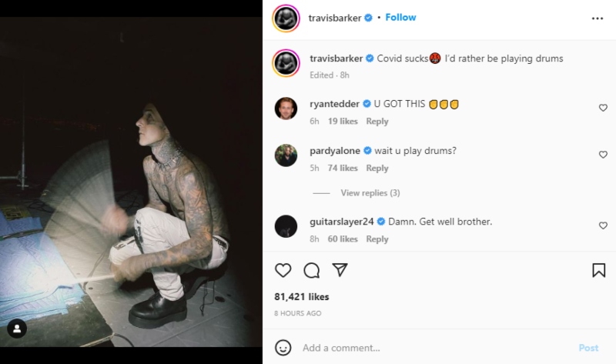This screenshot has width=616, height=364.
Task: Open pardyalone's profile avatar
Action: tap(286, 156)
